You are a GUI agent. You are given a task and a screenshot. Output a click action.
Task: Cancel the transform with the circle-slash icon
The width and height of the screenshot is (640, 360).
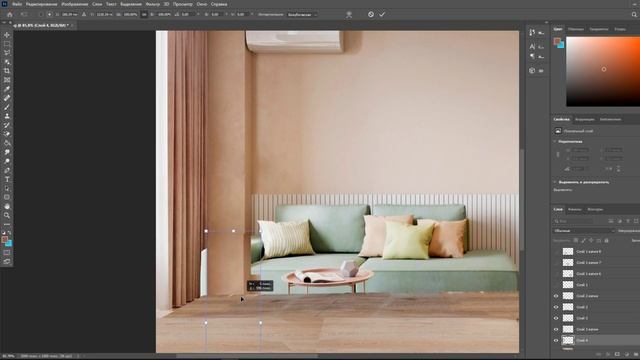tap(371, 14)
